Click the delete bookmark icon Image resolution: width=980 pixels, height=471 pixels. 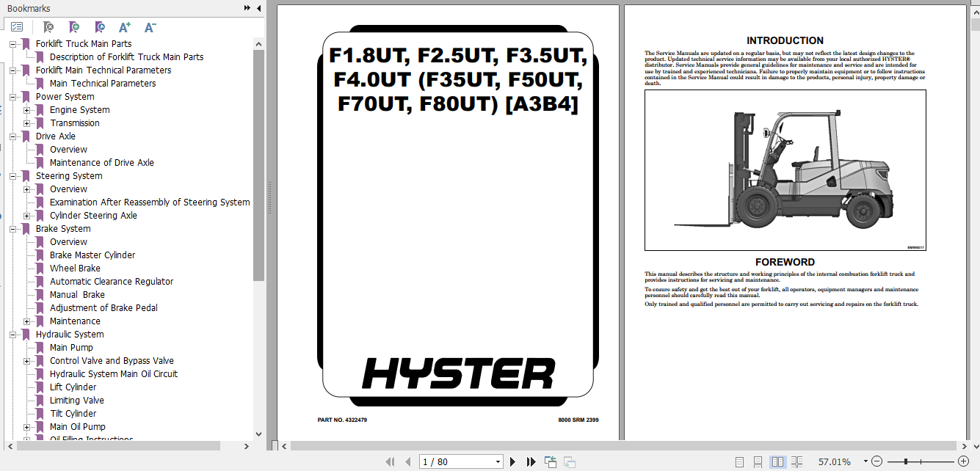[48, 27]
